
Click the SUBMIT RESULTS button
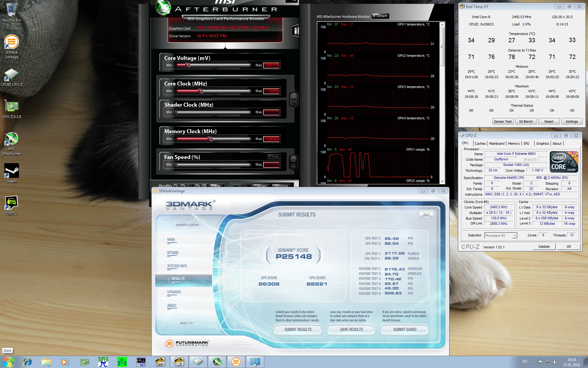click(298, 330)
